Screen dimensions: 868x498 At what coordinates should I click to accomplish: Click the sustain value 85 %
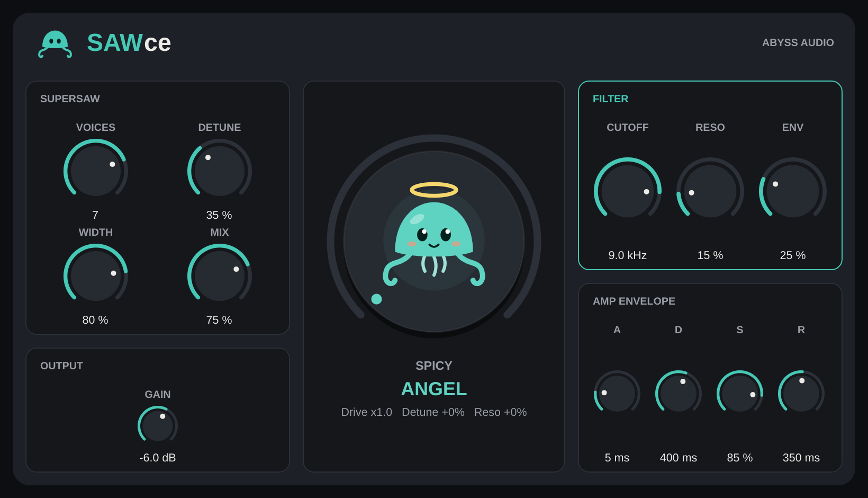click(x=740, y=458)
